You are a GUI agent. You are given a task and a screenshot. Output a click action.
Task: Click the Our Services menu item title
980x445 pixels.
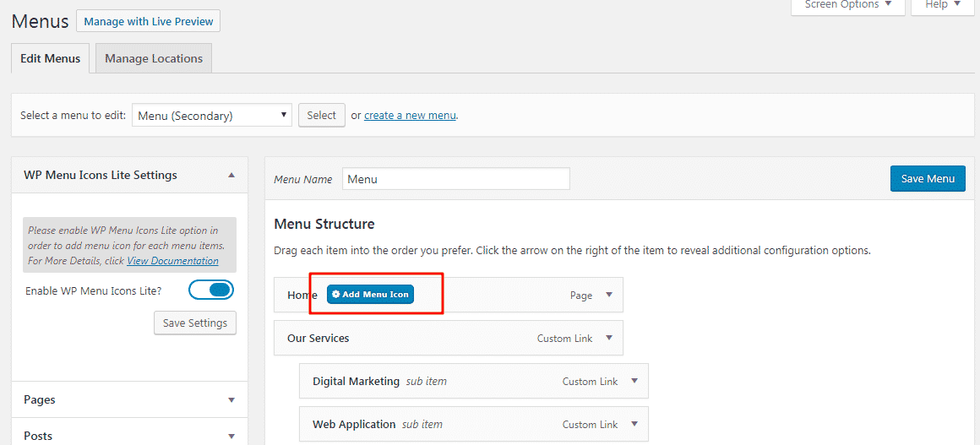pos(318,338)
